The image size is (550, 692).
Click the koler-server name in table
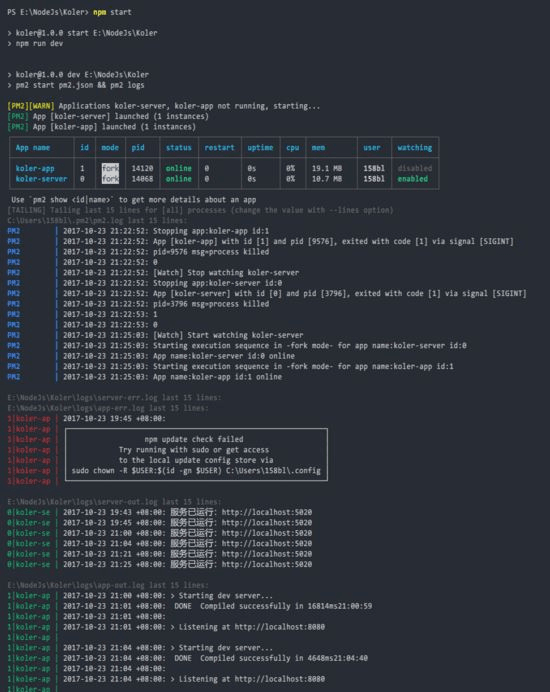[x=41, y=179]
